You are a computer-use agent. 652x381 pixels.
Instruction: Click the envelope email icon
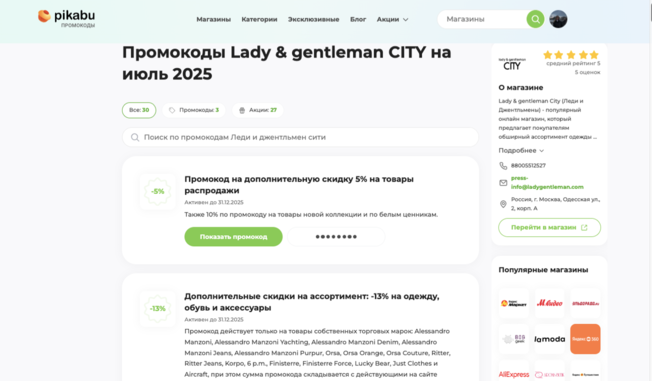[x=503, y=183]
